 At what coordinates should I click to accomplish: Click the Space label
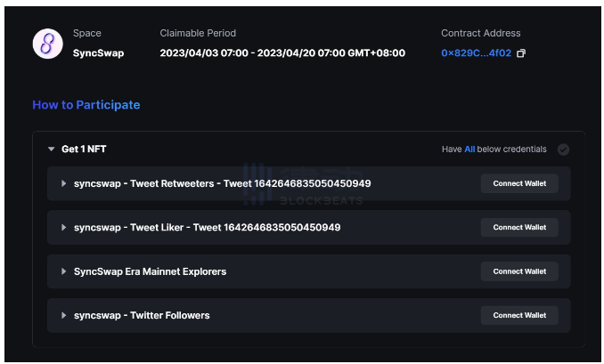click(x=87, y=33)
